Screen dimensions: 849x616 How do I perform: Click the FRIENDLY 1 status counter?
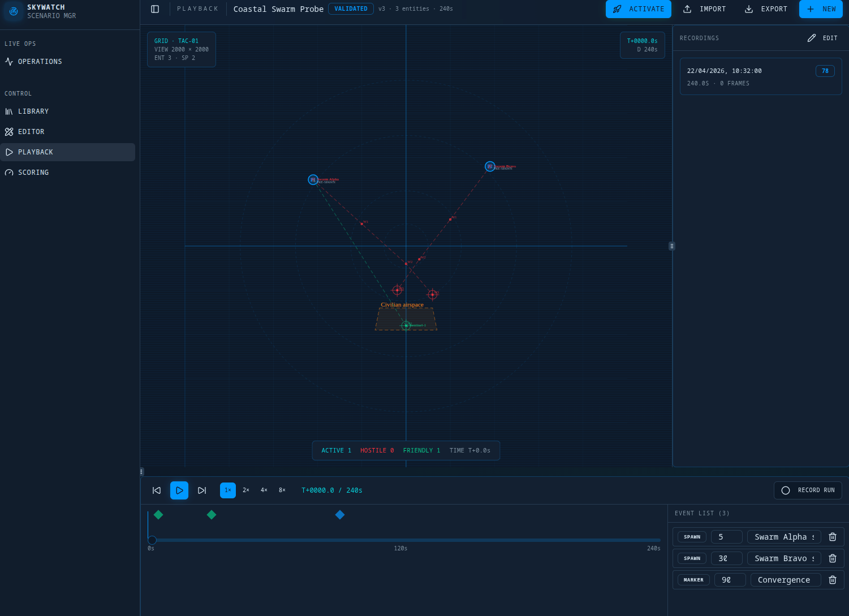pyautogui.click(x=421, y=451)
